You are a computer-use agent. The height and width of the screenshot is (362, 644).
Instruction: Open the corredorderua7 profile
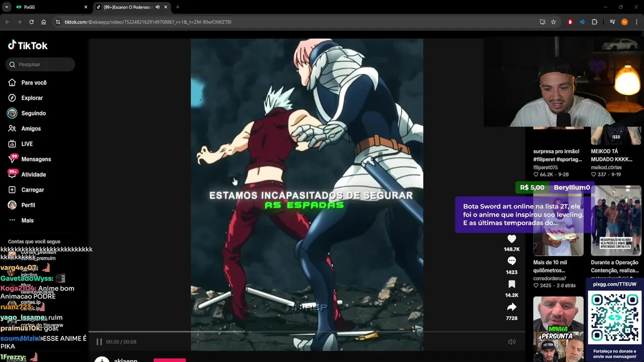(x=549, y=279)
